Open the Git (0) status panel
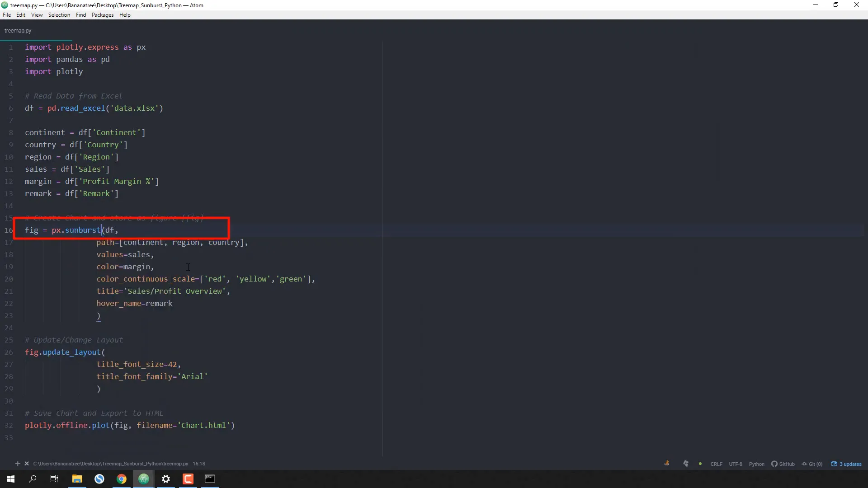This screenshot has height=488, width=868. 812,464
